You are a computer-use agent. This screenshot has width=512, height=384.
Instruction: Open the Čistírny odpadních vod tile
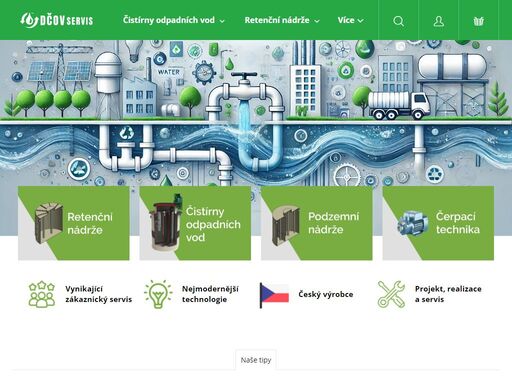(195, 223)
